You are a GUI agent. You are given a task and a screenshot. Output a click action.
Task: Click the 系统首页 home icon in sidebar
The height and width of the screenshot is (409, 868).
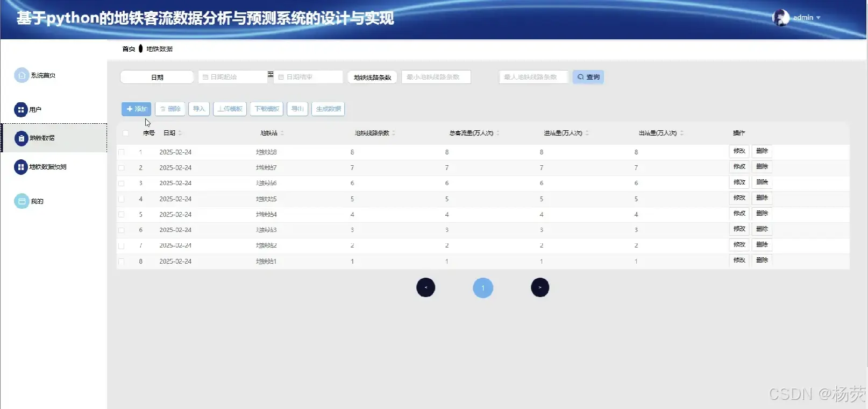tap(22, 75)
